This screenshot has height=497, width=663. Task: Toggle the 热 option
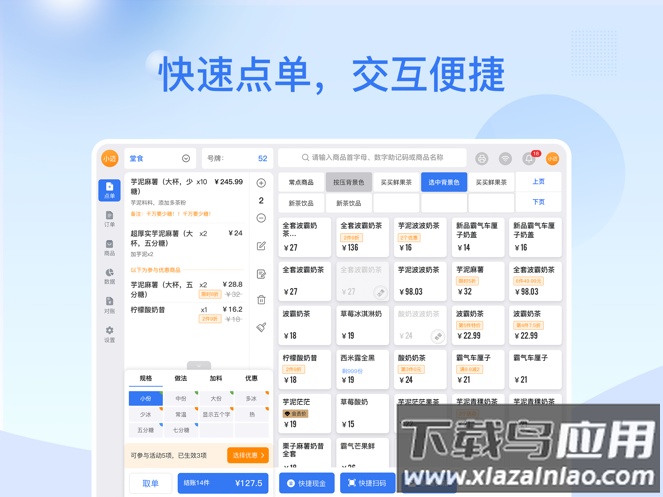pos(252,415)
